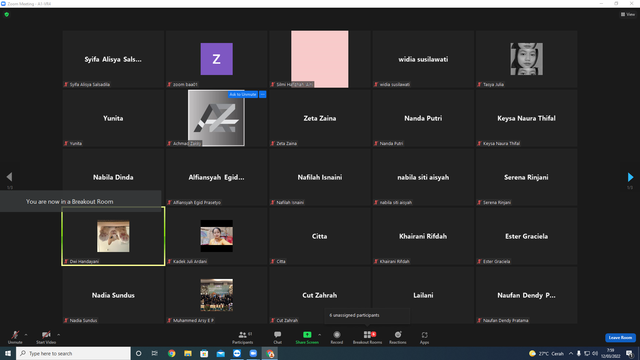Viewport: 640px width, 360px height.
Task: Open Cortana circle icon on taskbar
Action: (x=138, y=353)
